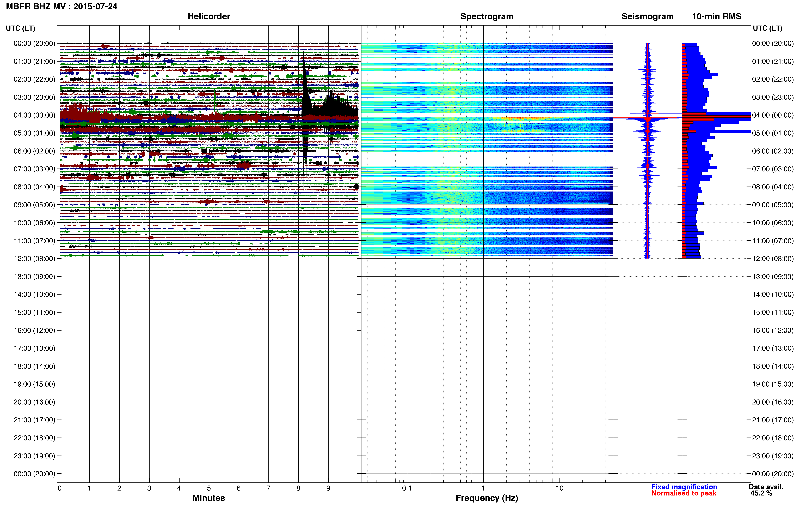Click the '1' frequency tick label
The height and width of the screenshot is (508, 812).
tap(483, 488)
